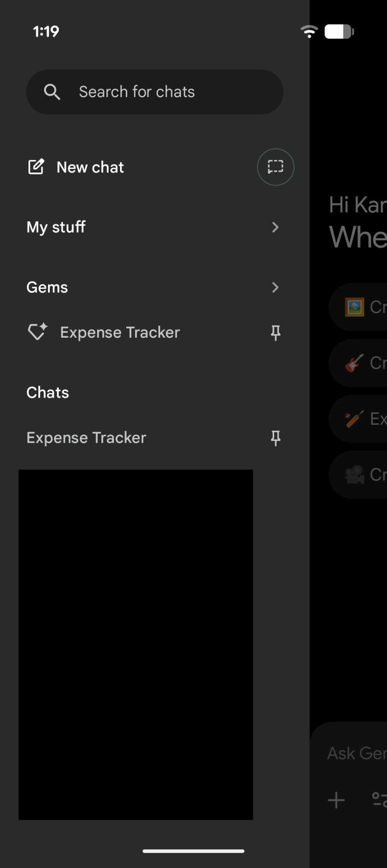The width and height of the screenshot is (387, 868).
Task: Open the Gems menu item
Action: coord(47,287)
